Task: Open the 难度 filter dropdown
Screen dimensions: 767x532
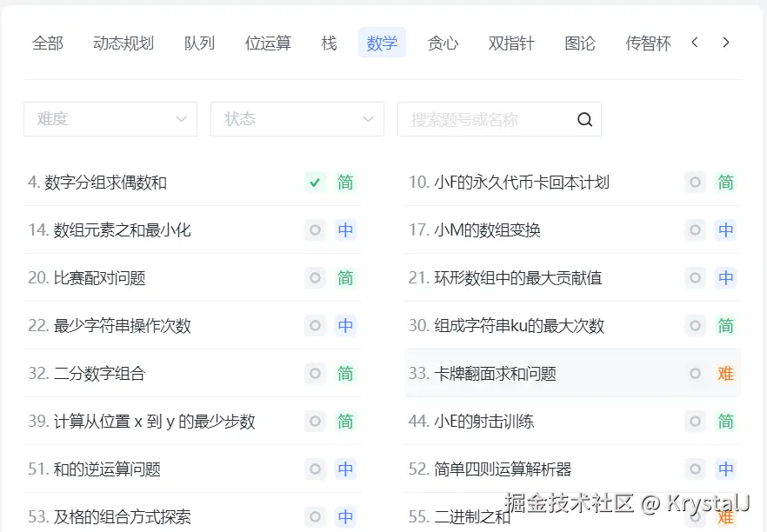Action: pos(110,119)
